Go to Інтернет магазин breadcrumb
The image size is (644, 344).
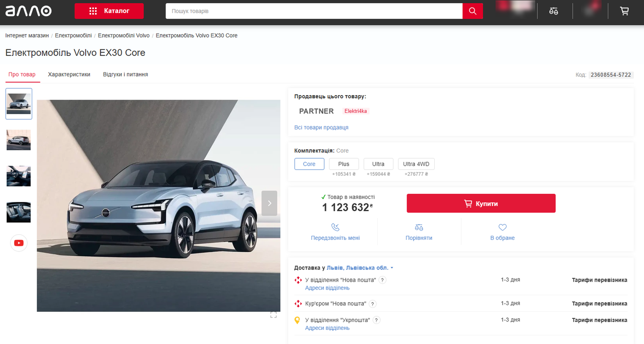(27, 36)
